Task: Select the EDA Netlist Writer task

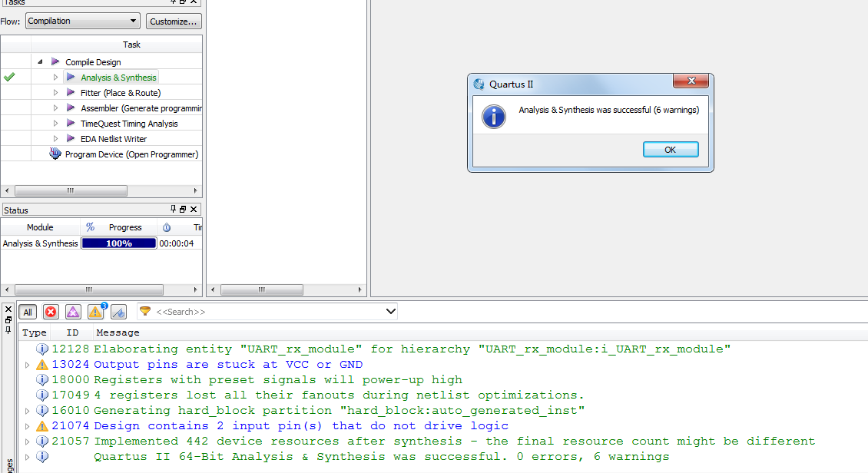Action: pyautogui.click(x=113, y=139)
